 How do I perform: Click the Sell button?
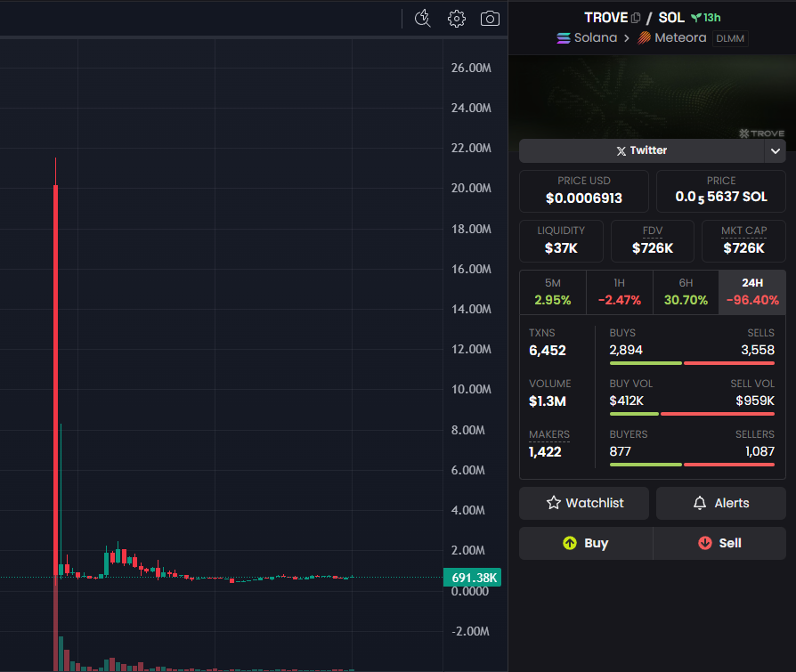719,543
